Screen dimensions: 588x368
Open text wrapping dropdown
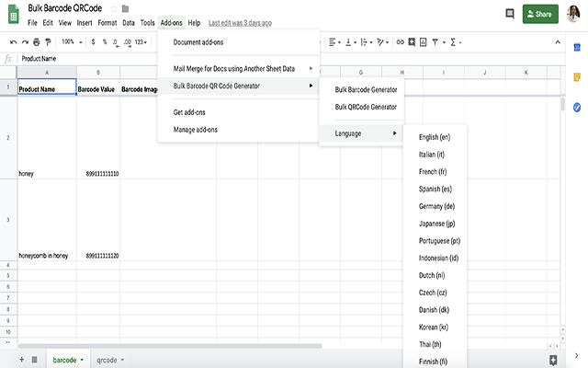[367, 42]
